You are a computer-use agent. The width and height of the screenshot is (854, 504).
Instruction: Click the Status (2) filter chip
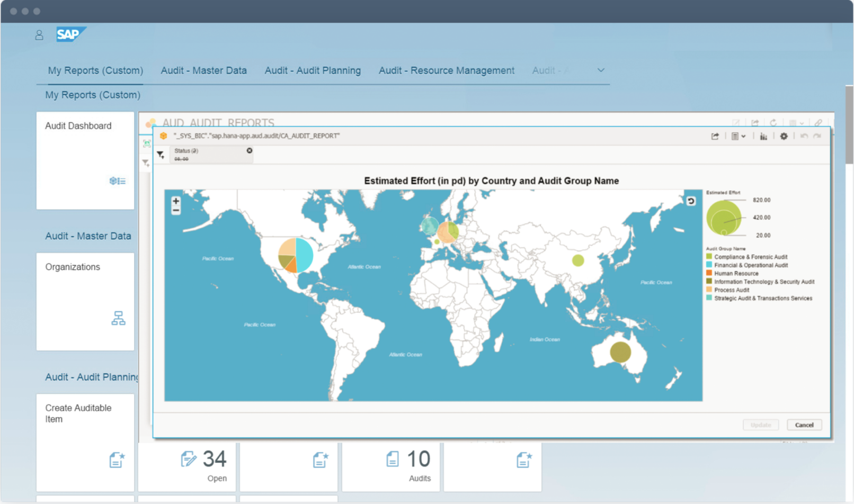click(x=211, y=154)
